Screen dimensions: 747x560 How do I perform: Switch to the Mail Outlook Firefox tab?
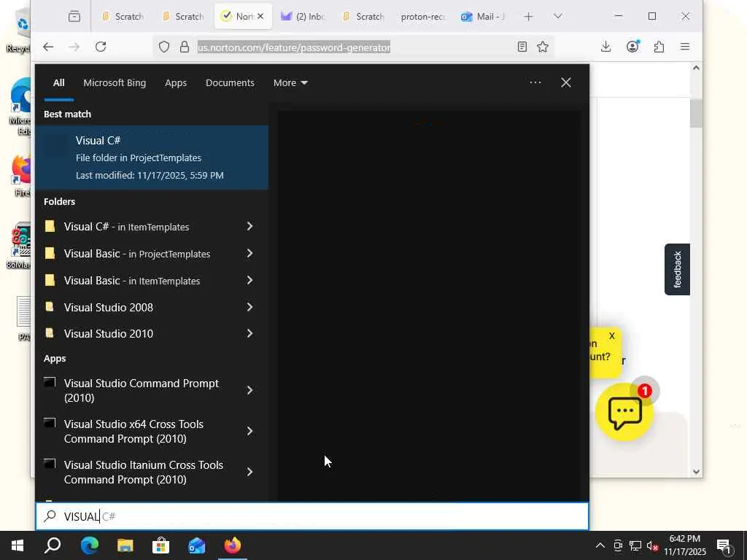point(483,17)
